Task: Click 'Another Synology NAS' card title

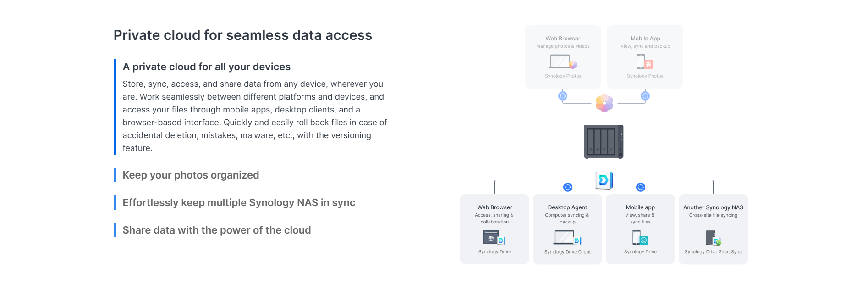Action: pos(713,207)
